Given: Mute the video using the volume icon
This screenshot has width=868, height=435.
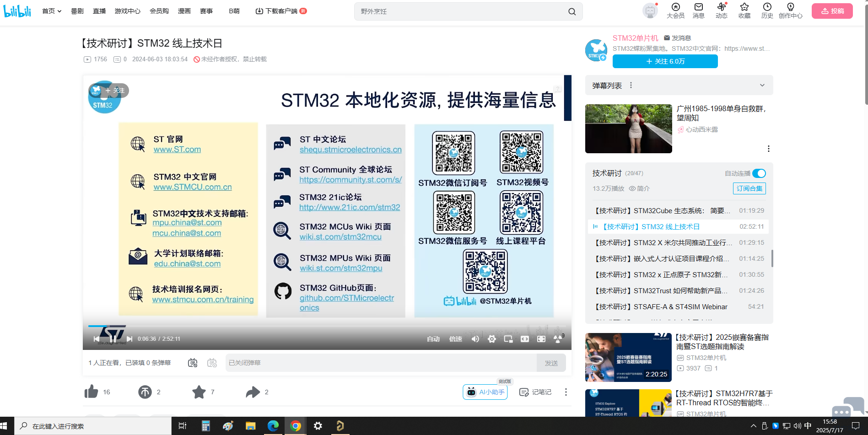Looking at the screenshot, I should [x=475, y=339].
